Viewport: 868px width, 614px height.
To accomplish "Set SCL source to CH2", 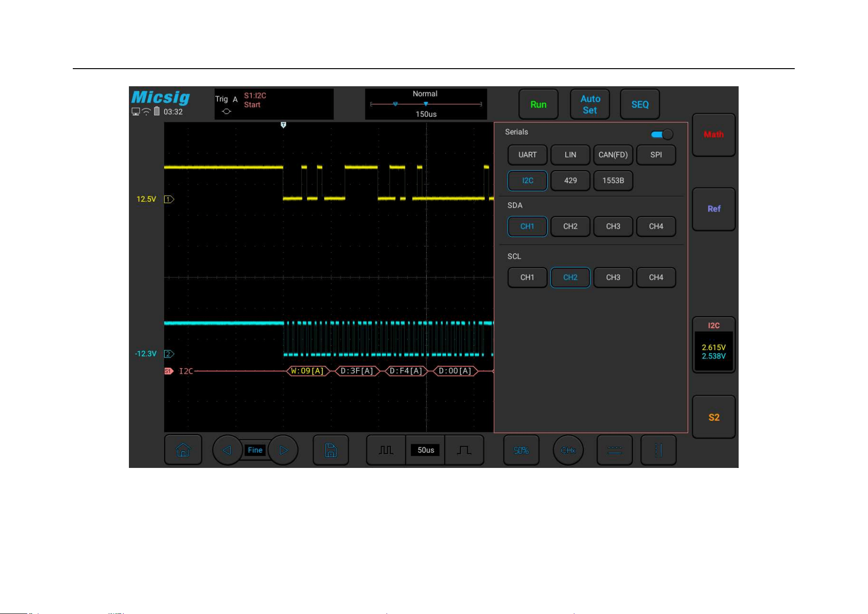I will (x=570, y=277).
